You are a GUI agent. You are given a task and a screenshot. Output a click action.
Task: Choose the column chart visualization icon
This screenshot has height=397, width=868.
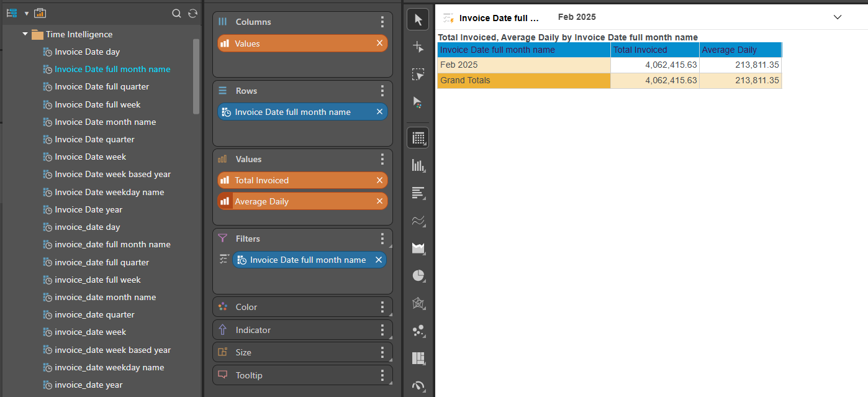point(418,165)
